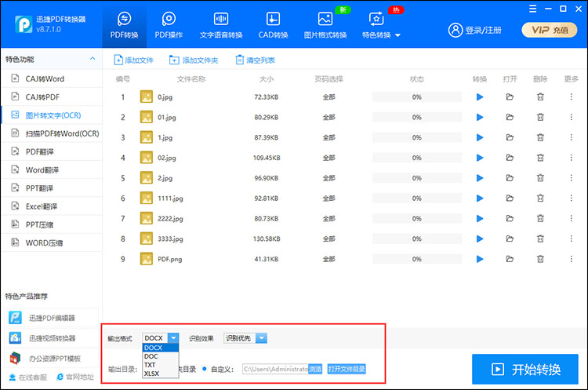
Task: Click page selection 全部 for 02.jpg
Action: (x=328, y=158)
